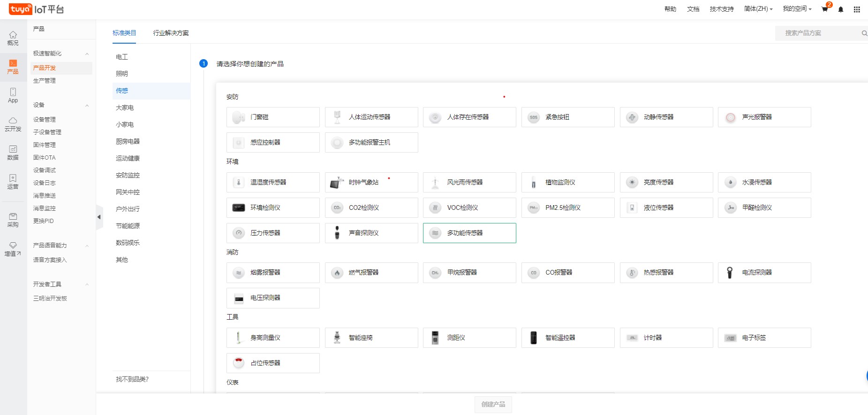Viewport: 868px width, 415px height.
Task: Choose the 烟雾报警器 product card
Action: tap(273, 272)
